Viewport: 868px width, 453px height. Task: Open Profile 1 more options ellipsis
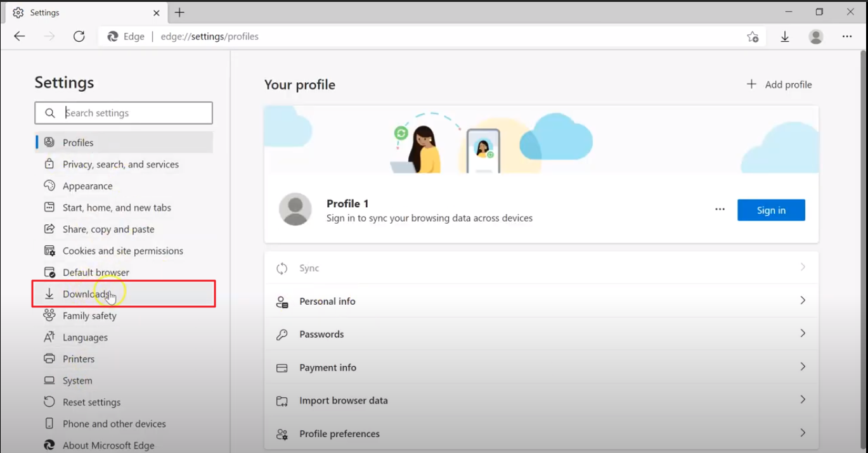(720, 210)
